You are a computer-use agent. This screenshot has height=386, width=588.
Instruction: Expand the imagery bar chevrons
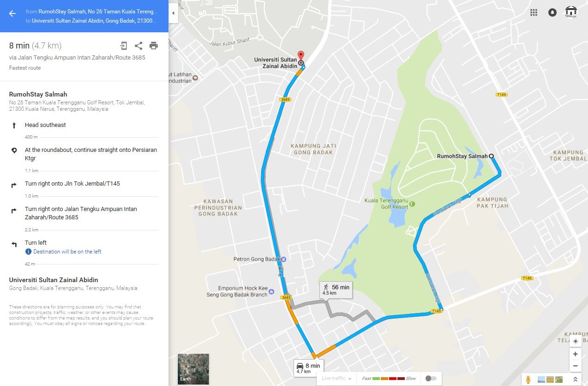point(575,380)
